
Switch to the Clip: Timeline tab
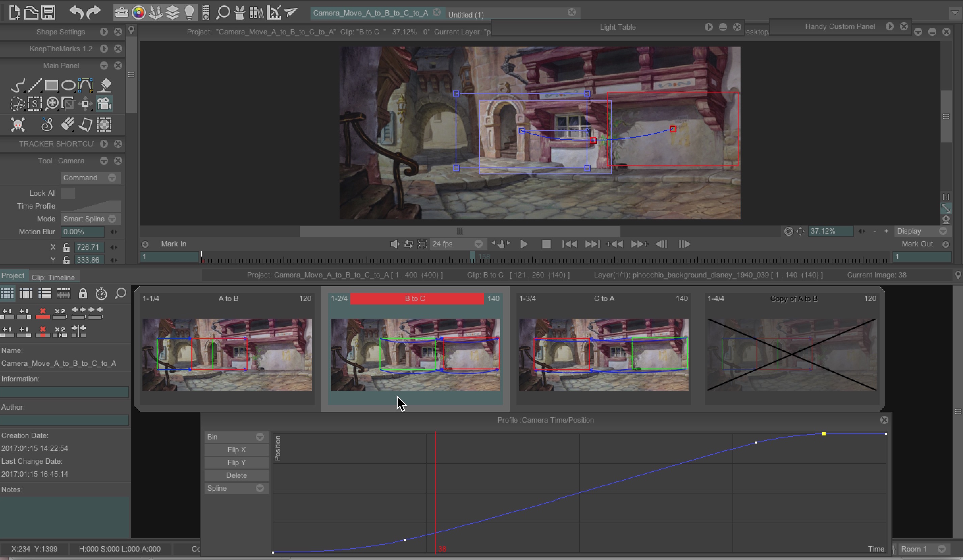tap(53, 277)
